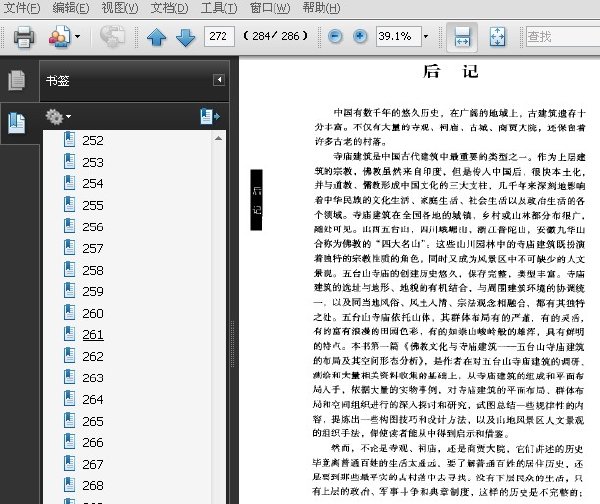Select bookmark 264
This screenshot has width=600, height=504.
tap(93, 400)
